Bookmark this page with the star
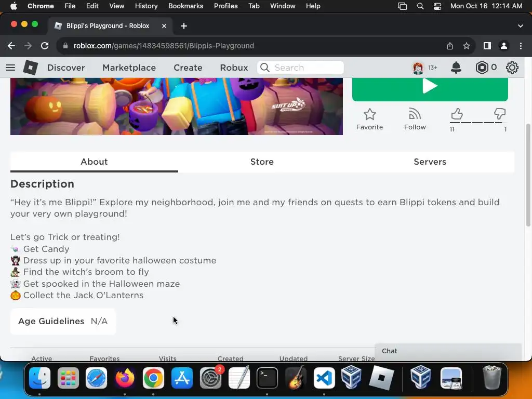The image size is (532, 399). [467, 46]
